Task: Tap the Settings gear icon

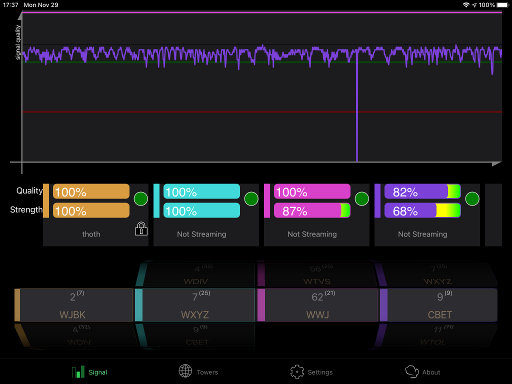Action: (x=297, y=372)
